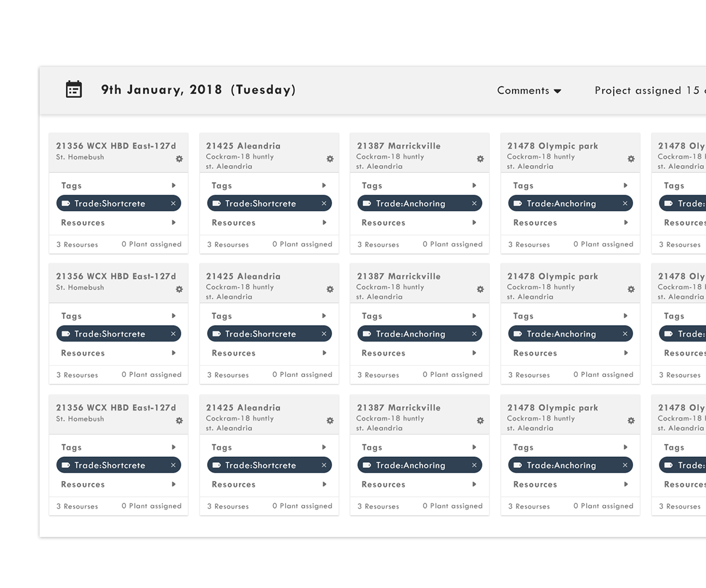Image resolution: width=706 pixels, height=588 pixels.
Task: Remove Trade:Anchoring tag on middle-row 21387 Marrickville card
Action: tap(474, 334)
